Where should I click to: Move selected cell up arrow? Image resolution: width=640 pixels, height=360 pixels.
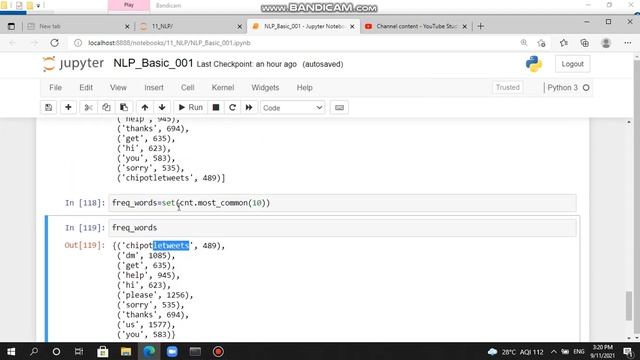pyautogui.click(x=145, y=108)
